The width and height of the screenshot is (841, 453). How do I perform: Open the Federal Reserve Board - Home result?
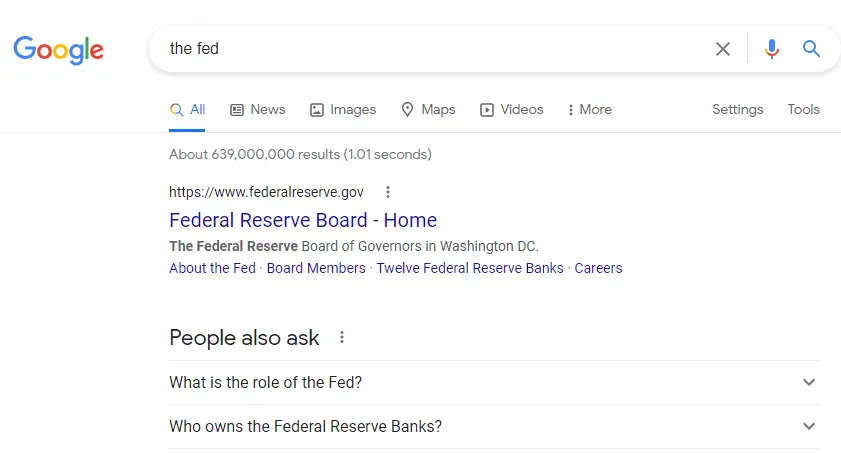pos(303,220)
